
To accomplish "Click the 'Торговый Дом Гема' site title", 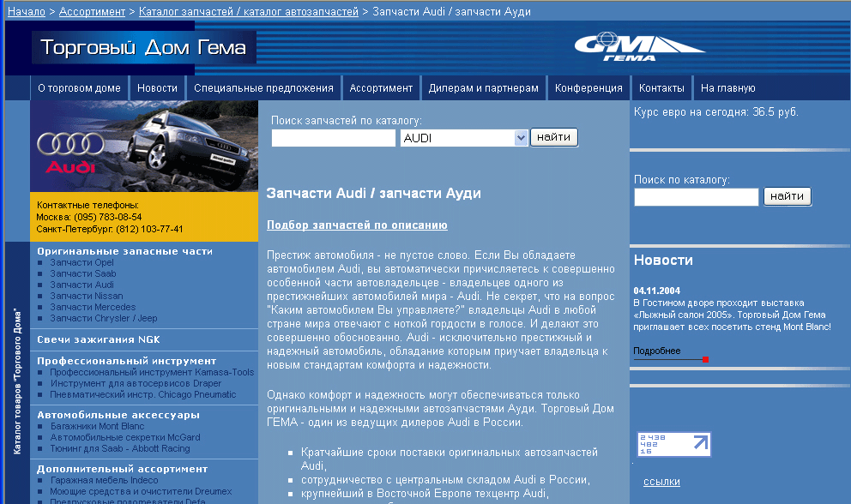I will coord(143,48).
